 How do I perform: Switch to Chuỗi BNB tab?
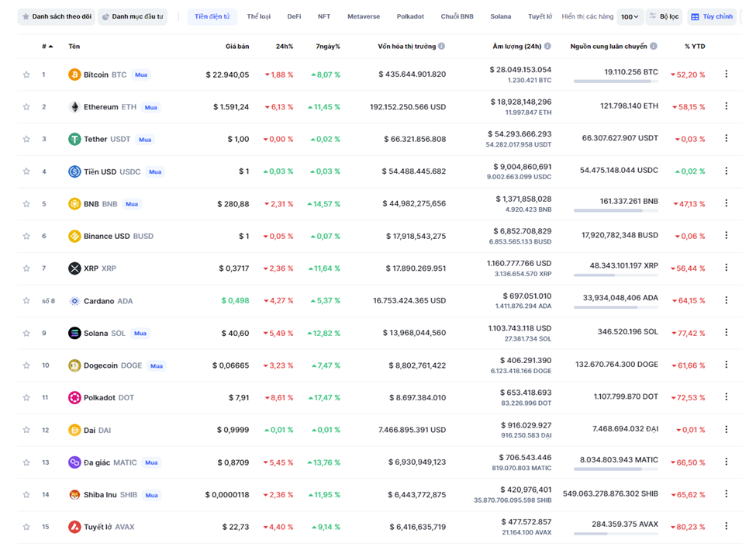pos(457,16)
